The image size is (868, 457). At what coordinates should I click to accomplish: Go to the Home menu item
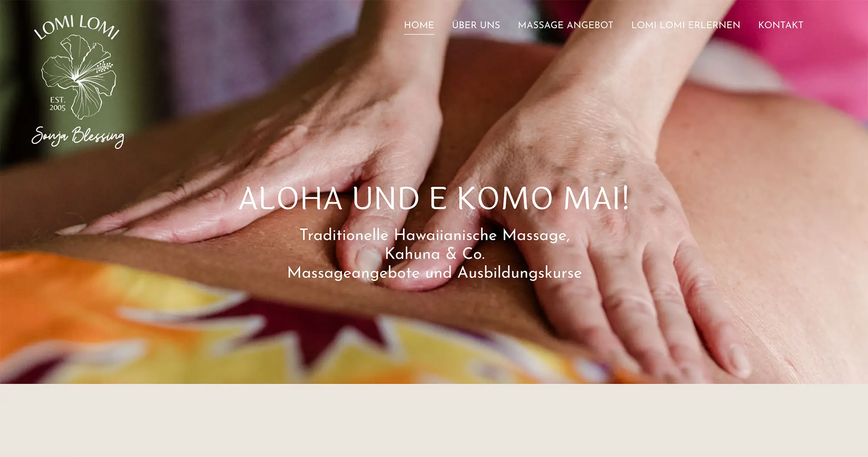click(419, 25)
